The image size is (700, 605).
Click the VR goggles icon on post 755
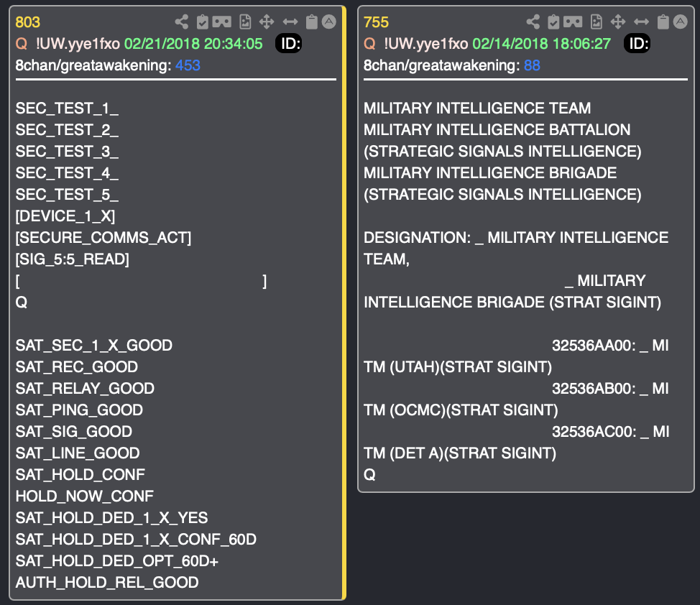click(x=574, y=22)
